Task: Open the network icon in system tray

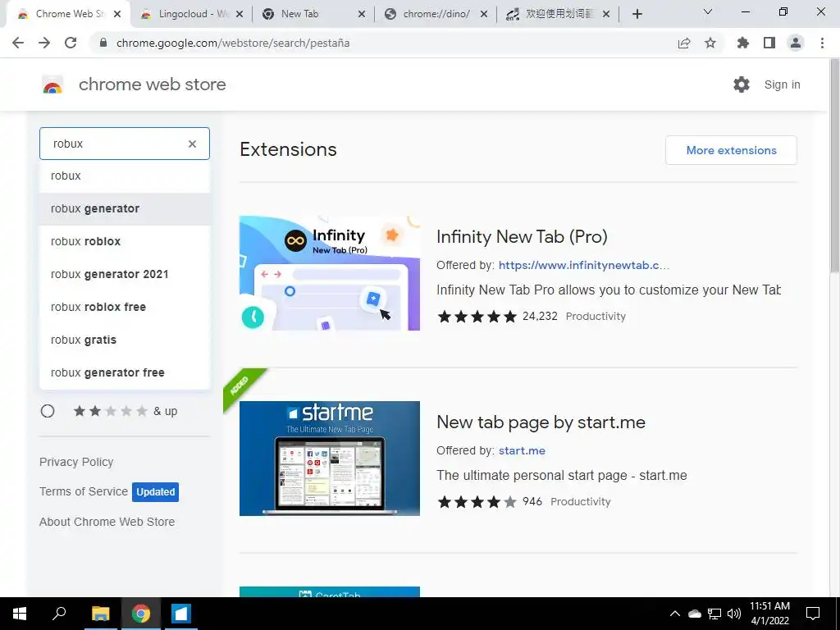Action: coord(714,614)
